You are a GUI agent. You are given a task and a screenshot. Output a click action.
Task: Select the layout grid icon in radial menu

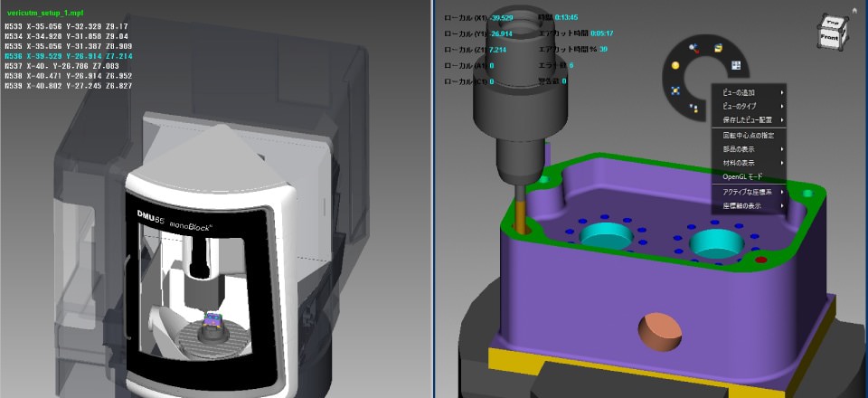(735, 65)
